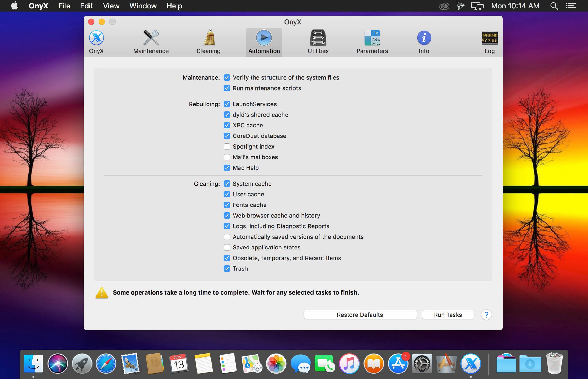588x379 pixels.
Task: Click the OnyX icon in the Dock
Action: 471,363
